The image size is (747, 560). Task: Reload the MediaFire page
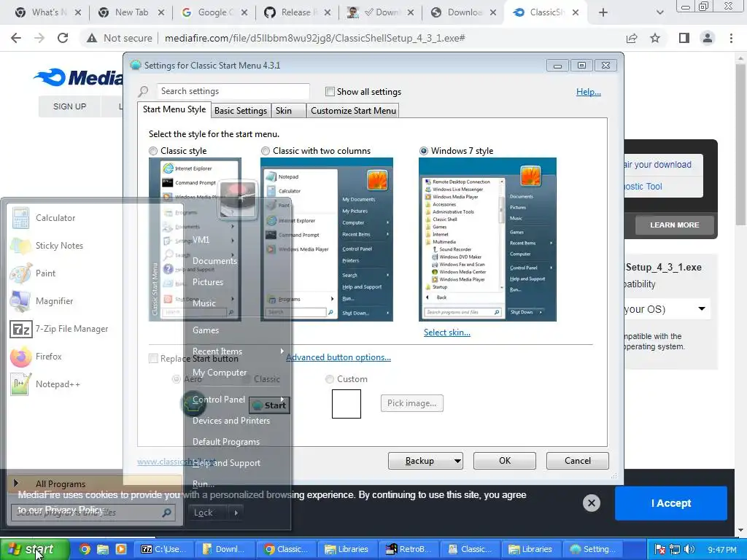[x=63, y=38]
